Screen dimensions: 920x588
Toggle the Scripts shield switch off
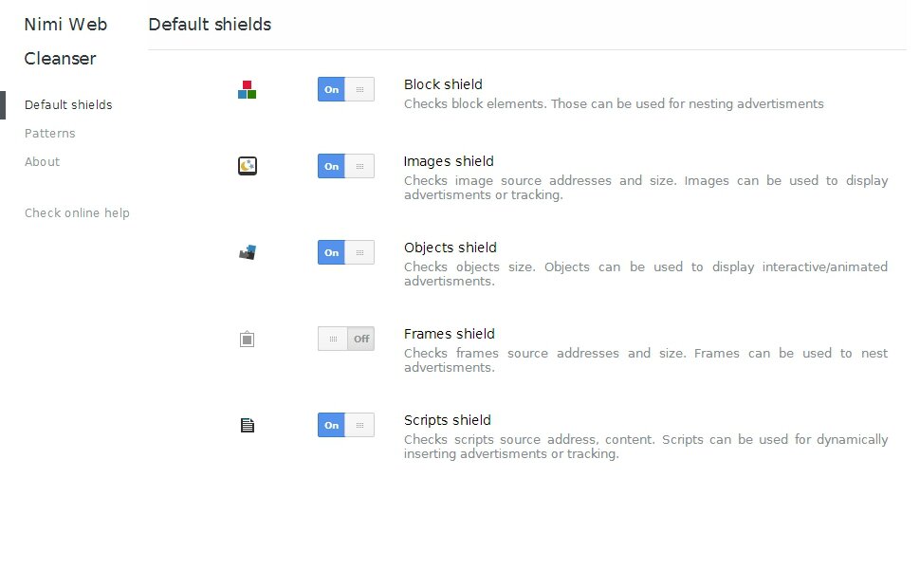[x=346, y=425]
